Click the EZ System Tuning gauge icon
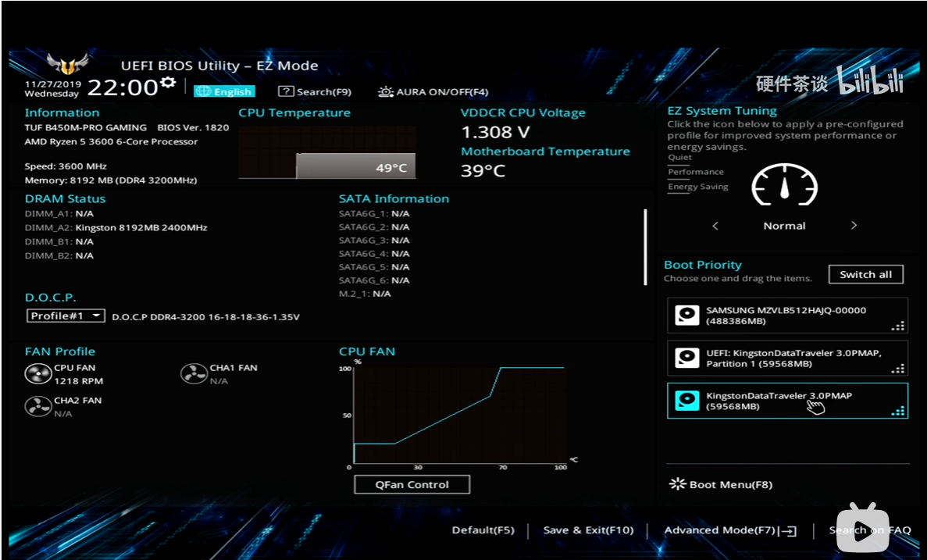927x560 pixels. (x=785, y=185)
